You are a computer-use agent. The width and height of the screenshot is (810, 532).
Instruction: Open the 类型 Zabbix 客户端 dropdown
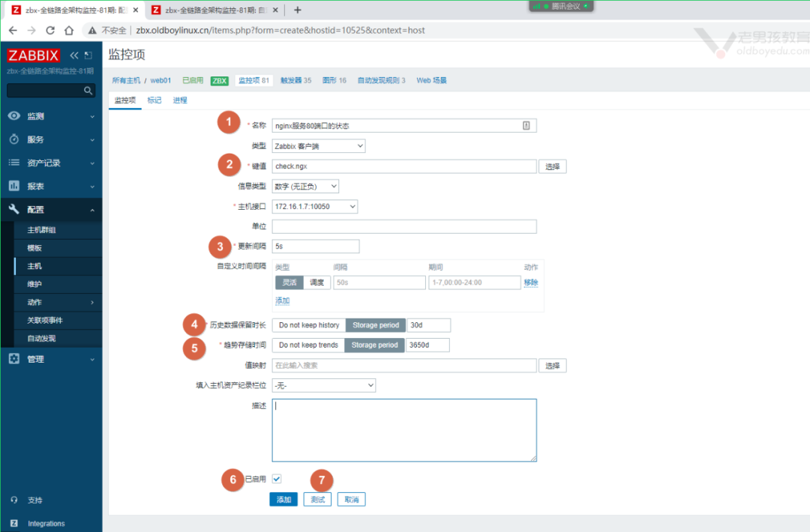pyautogui.click(x=319, y=146)
